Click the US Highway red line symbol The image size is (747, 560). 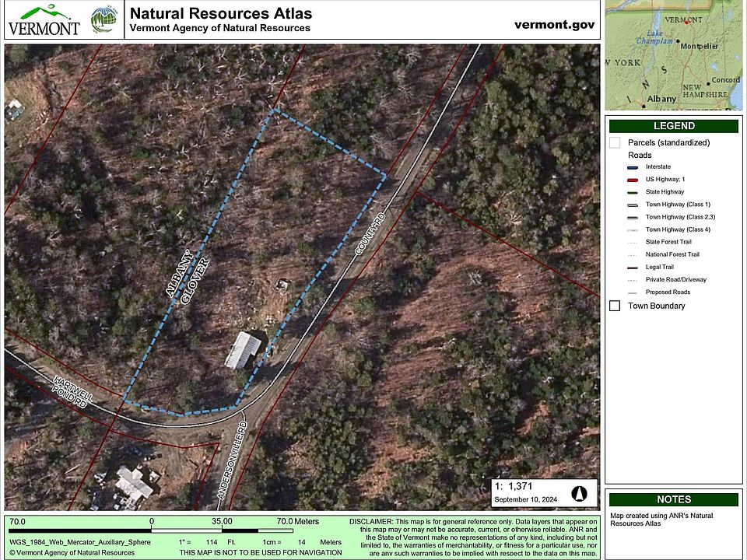[x=632, y=180]
